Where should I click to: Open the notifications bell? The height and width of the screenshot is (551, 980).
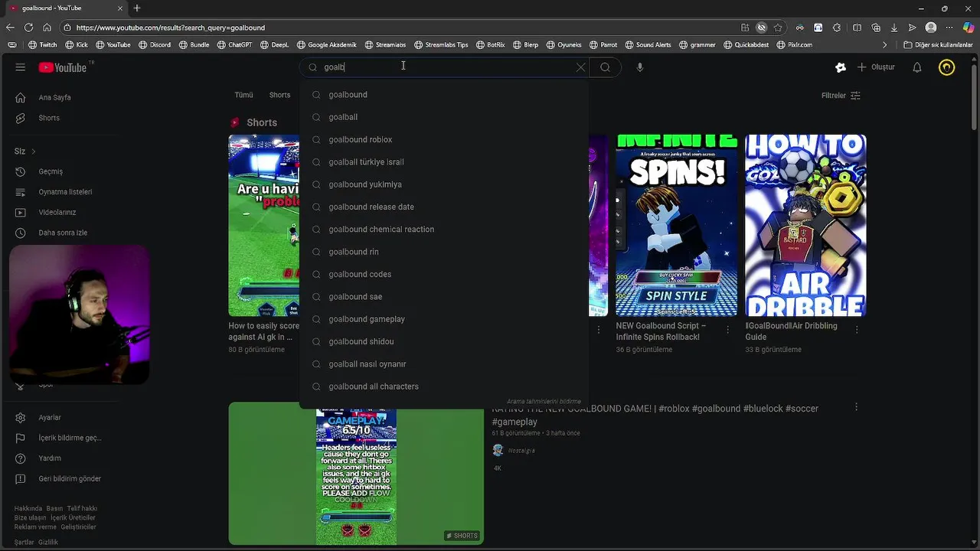coord(917,67)
